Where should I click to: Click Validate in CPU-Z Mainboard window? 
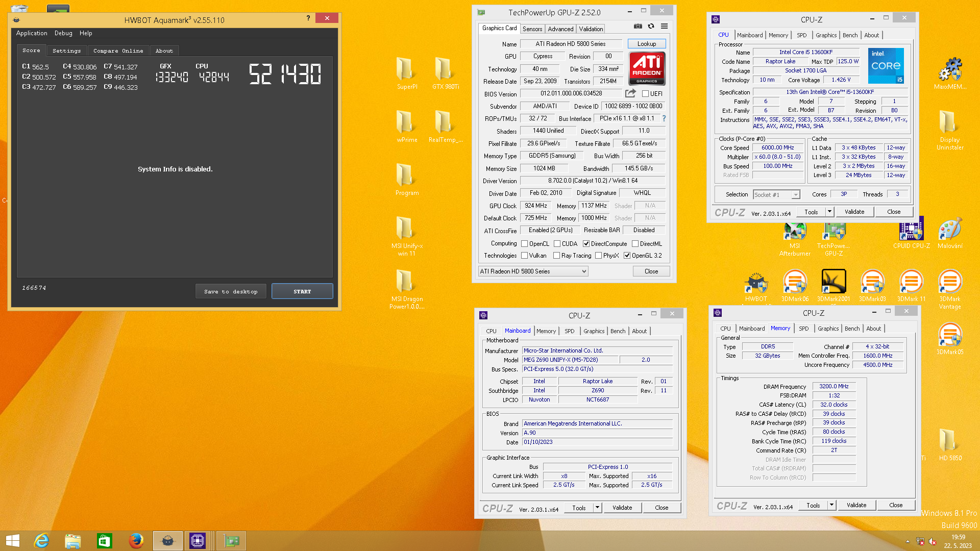(622, 508)
